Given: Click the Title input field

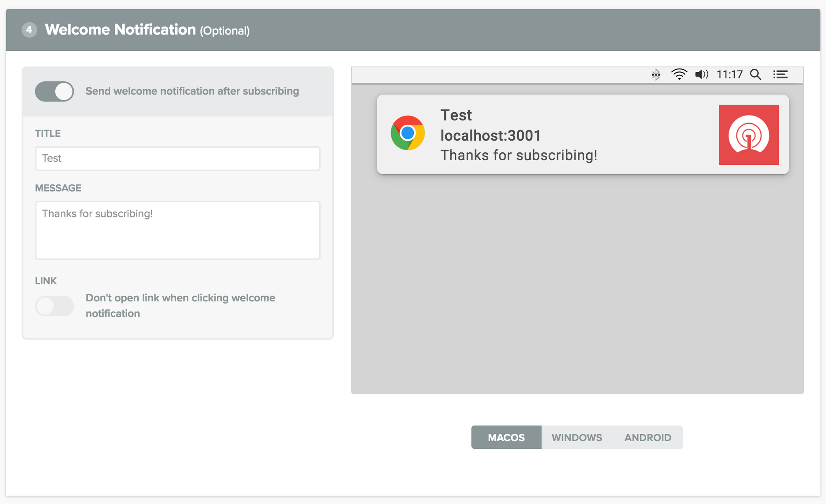Looking at the screenshot, I should click(x=178, y=159).
